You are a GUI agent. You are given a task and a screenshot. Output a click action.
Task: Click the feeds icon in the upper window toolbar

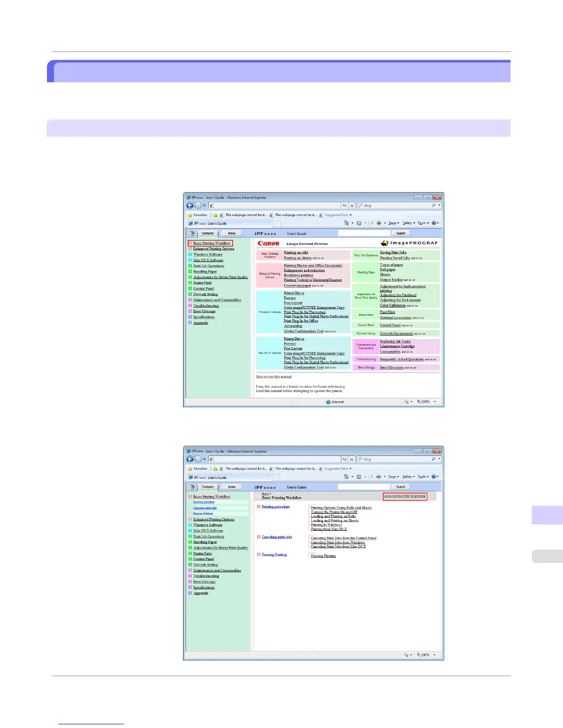[x=359, y=223]
